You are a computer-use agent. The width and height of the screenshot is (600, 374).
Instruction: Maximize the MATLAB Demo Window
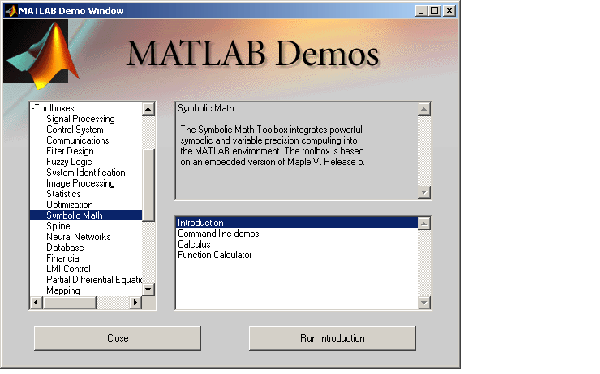click(x=434, y=11)
